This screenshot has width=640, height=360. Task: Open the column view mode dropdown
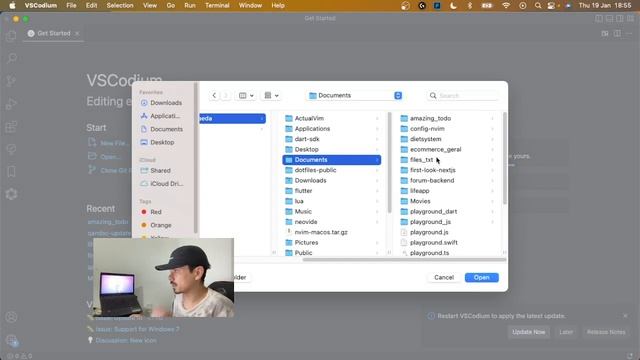coord(246,96)
